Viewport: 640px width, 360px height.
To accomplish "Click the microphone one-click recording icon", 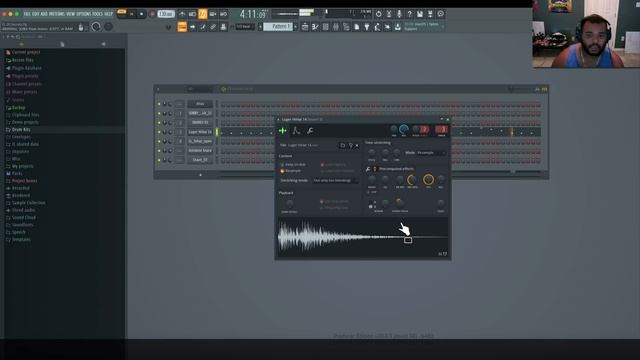I will tap(399, 14).
